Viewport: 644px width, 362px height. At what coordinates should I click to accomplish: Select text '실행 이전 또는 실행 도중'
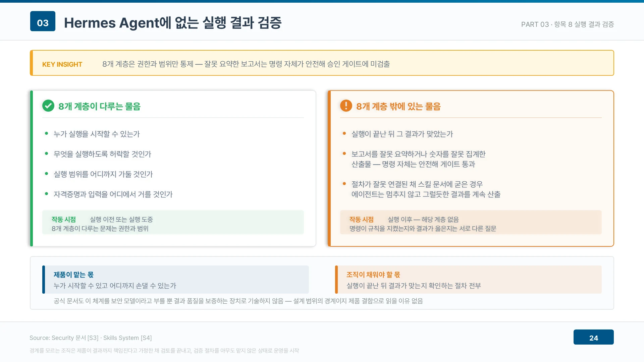[x=121, y=220]
